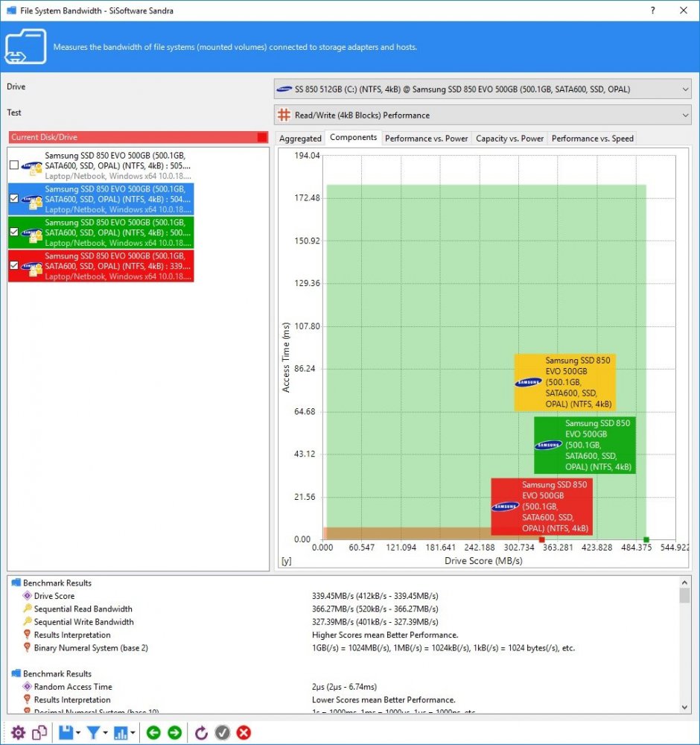Click the 366.27MB/s read bandwidth value
This screenshot has width=700, height=745.
pos(375,609)
